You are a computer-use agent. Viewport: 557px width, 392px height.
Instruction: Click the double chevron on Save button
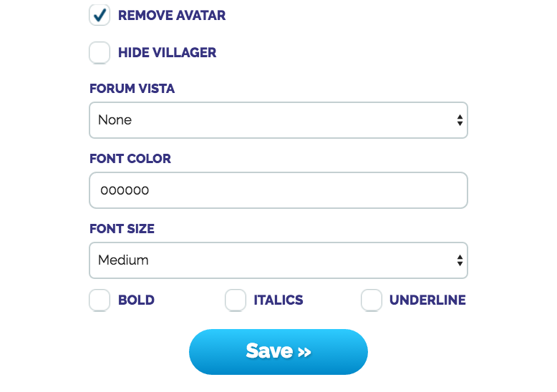tap(304, 352)
